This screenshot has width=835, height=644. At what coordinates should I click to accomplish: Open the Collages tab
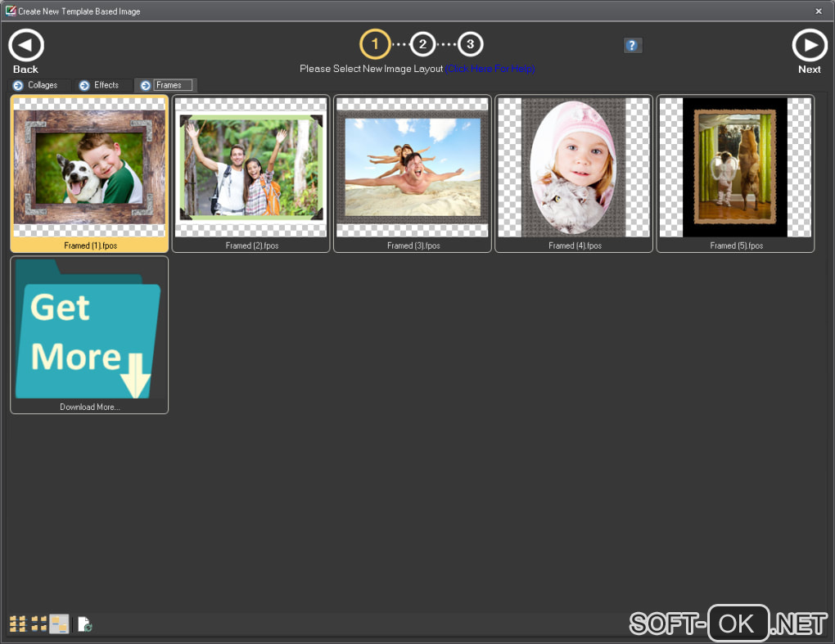[x=38, y=85]
